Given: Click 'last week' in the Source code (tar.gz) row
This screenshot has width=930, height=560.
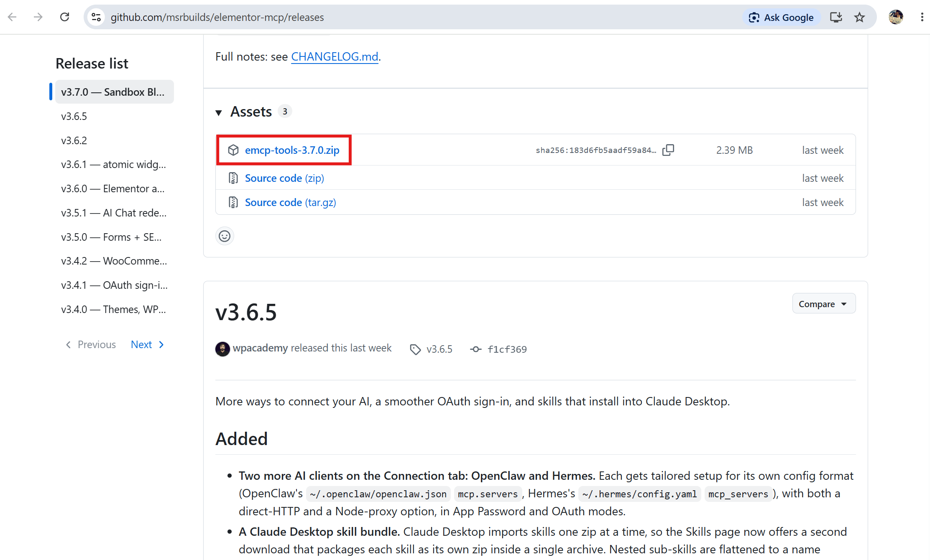Looking at the screenshot, I should click(x=823, y=202).
